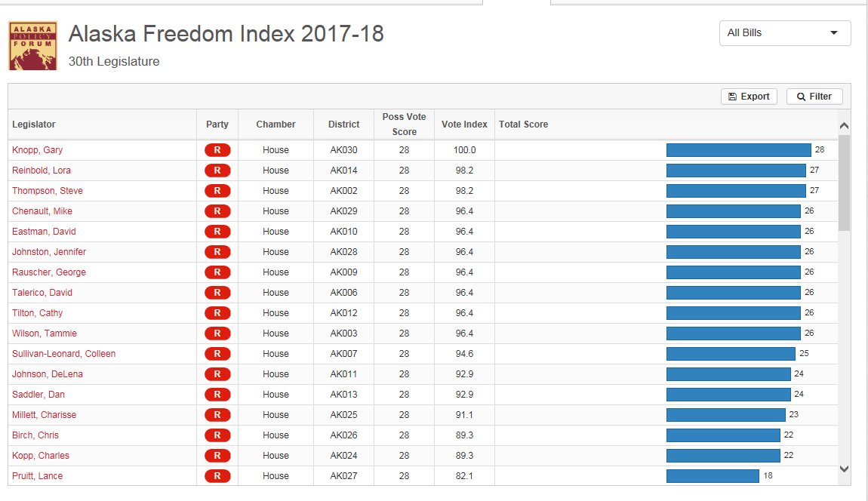Viewport: 868px width, 501px height.
Task: Sort by District column header
Action: pyautogui.click(x=343, y=124)
